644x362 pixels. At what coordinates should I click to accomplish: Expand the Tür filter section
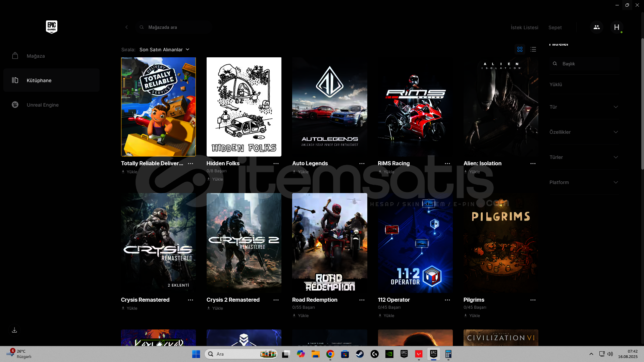[x=584, y=107]
